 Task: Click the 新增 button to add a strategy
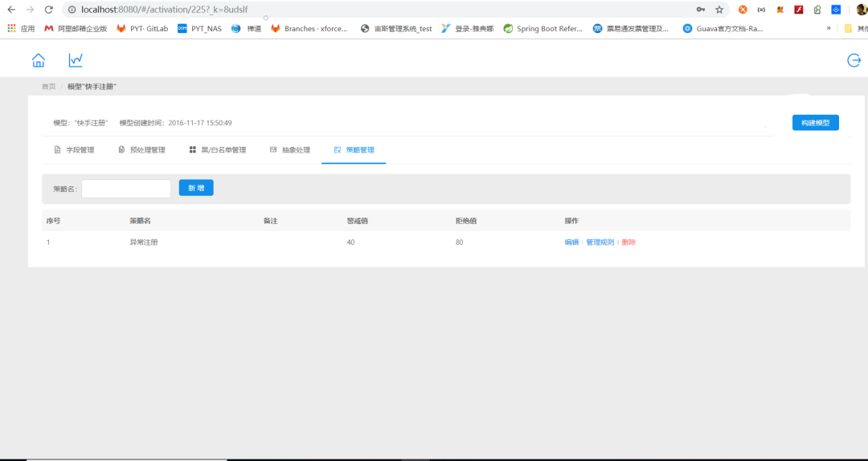(x=196, y=188)
